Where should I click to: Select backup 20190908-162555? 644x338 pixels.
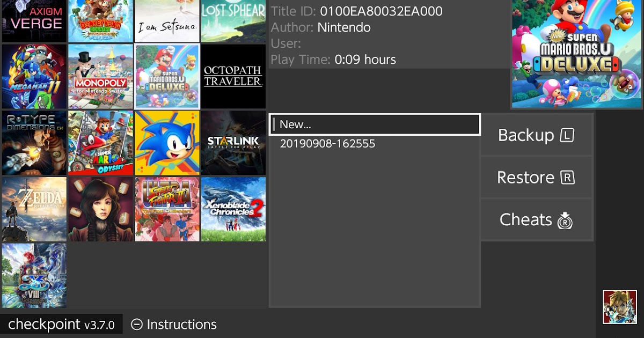(375, 144)
